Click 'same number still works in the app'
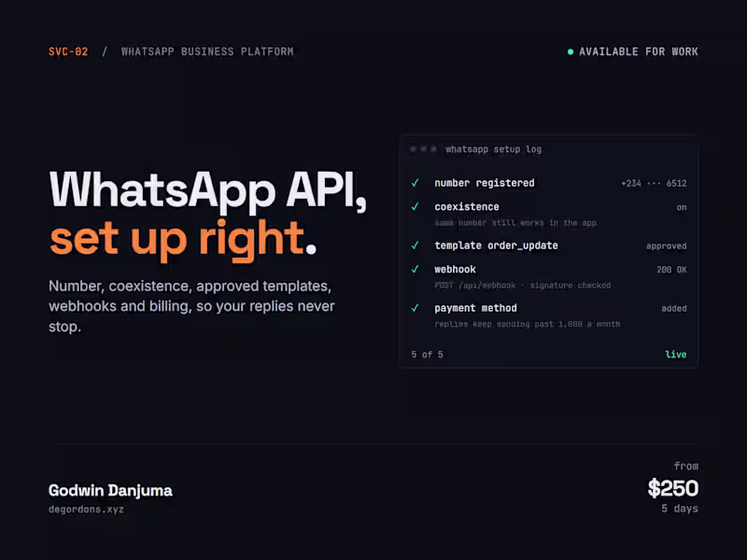This screenshot has height=560, width=747. (515, 223)
